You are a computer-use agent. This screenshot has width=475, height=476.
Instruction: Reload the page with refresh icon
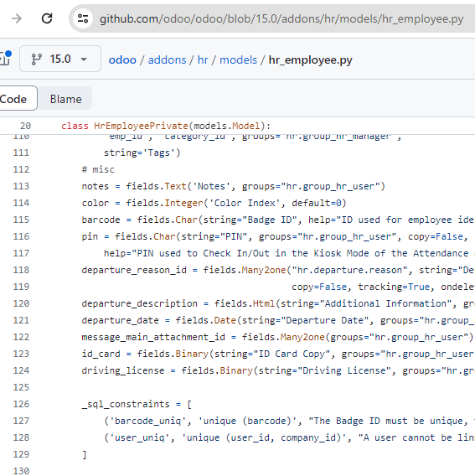47,18
